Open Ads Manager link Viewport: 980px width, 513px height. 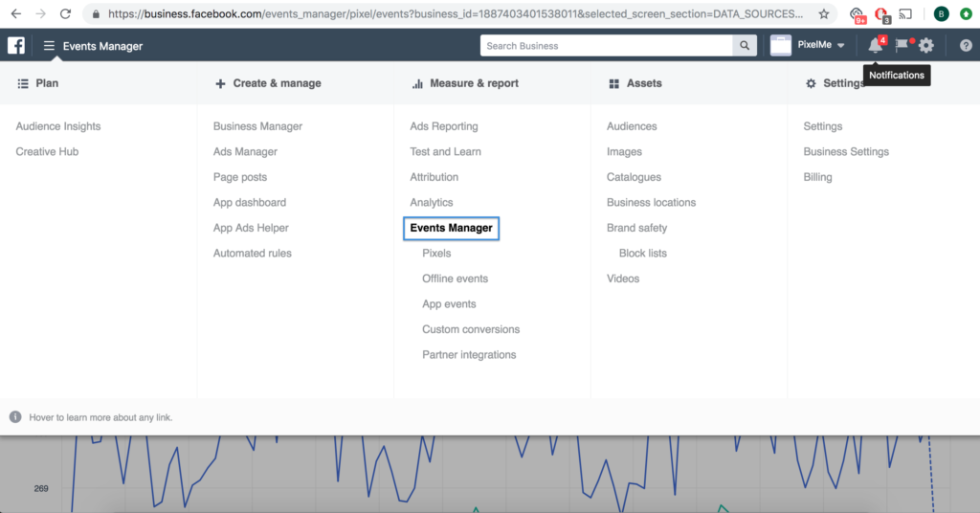245,152
